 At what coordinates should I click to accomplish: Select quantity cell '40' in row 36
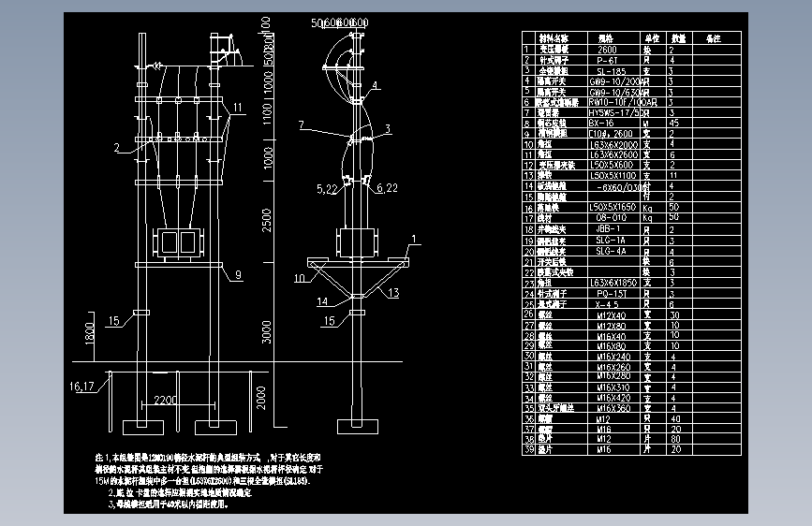pos(676,418)
